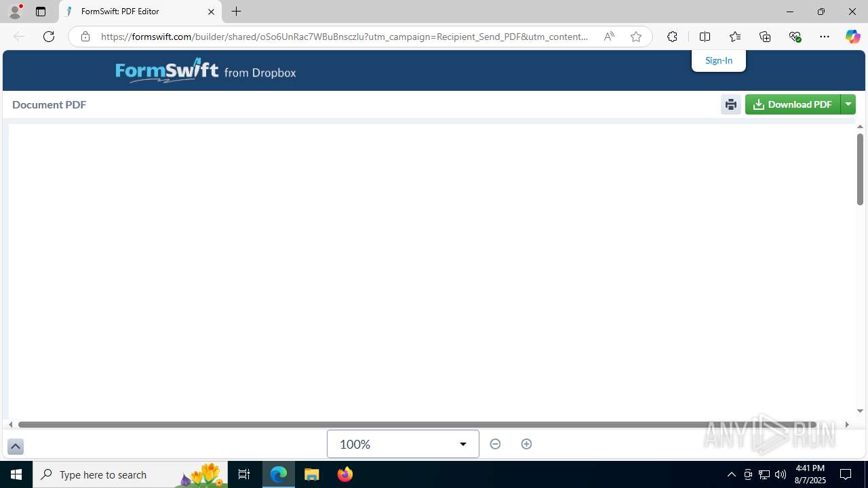Zoom out with the minus icon
This screenshot has height=488, width=868.
tap(495, 444)
